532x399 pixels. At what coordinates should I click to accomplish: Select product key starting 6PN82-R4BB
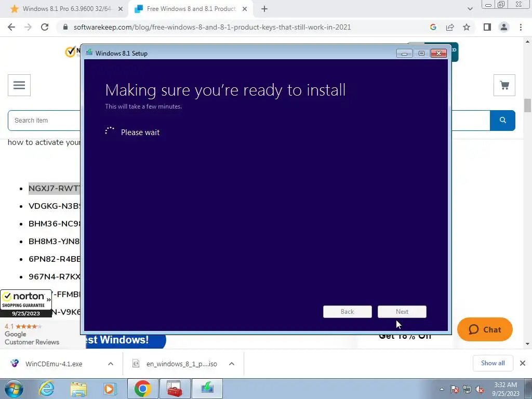pos(54,259)
